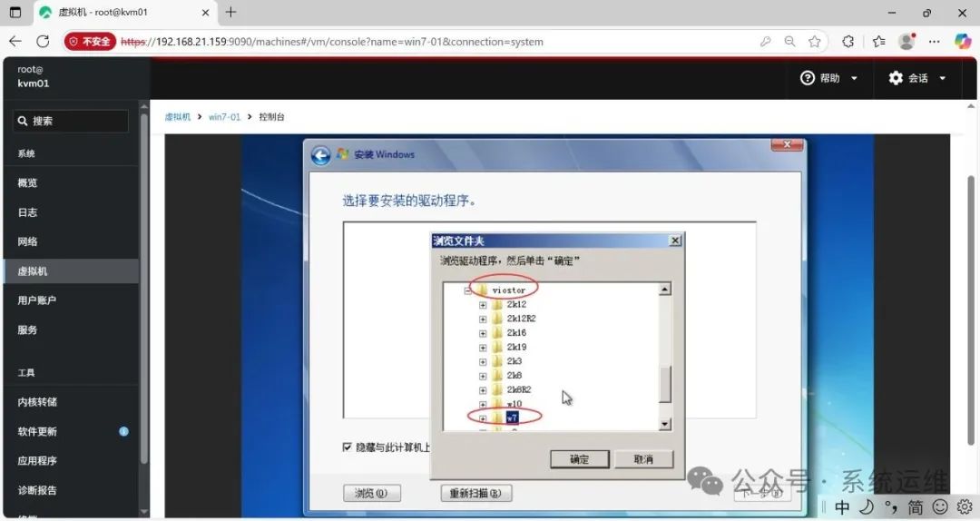Screen dimensions: 980x521
Task: Click the 2k12 folder icon
Action: coord(497,305)
